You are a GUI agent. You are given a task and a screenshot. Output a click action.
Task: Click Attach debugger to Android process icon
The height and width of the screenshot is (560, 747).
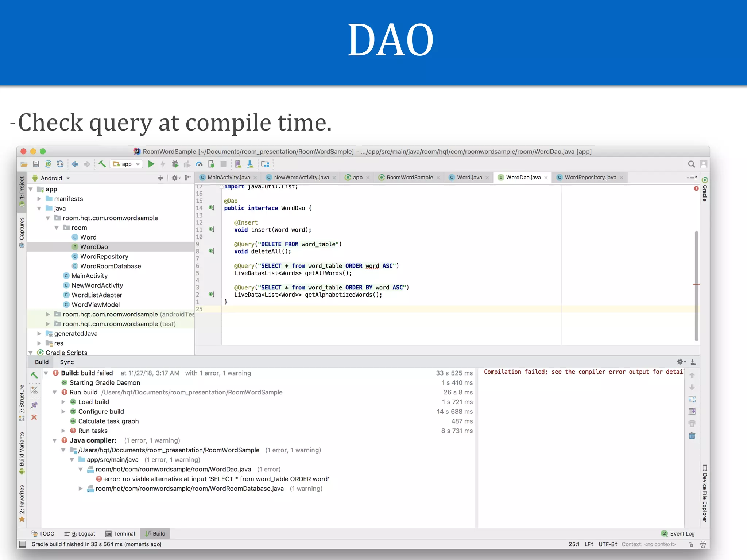click(x=211, y=164)
